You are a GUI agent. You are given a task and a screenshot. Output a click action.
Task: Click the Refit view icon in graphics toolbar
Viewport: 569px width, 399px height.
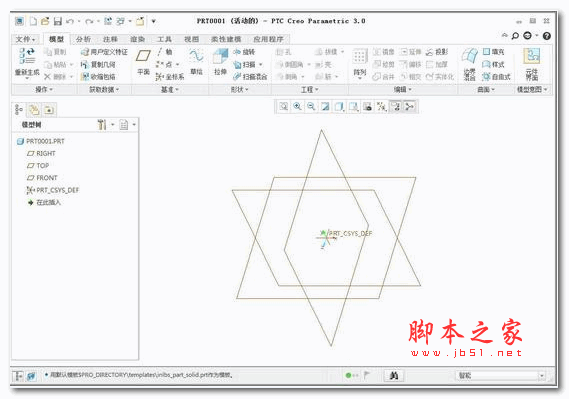tap(283, 107)
